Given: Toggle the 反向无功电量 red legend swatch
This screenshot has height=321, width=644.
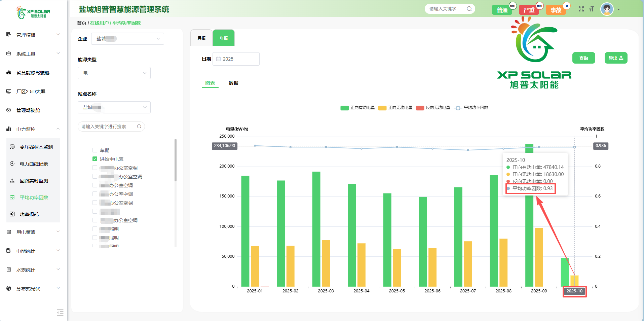Looking at the screenshot, I should coord(420,108).
